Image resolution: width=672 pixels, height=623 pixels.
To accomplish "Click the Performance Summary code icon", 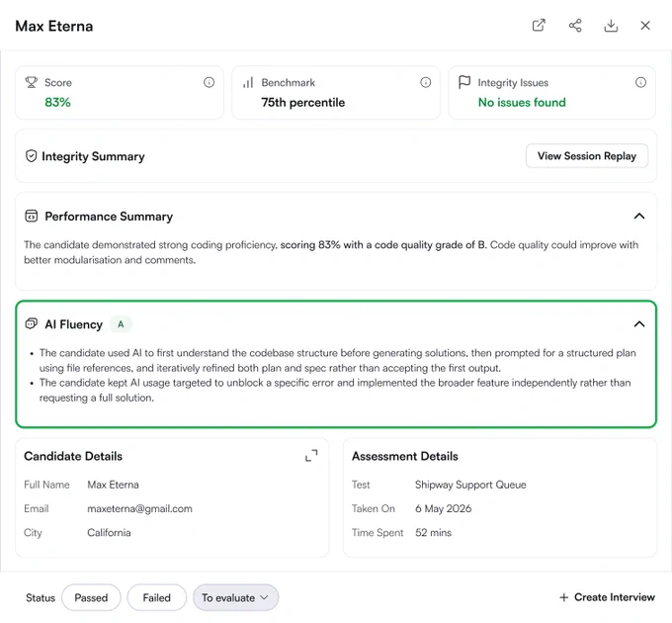I will click(32, 217).
